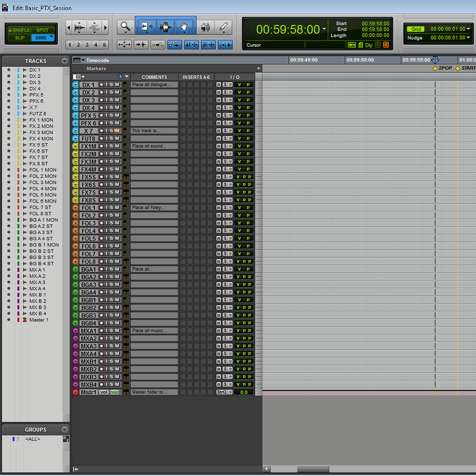Collapse the Tracks list panel
This screenshot has height=476, width=476.
64,61
